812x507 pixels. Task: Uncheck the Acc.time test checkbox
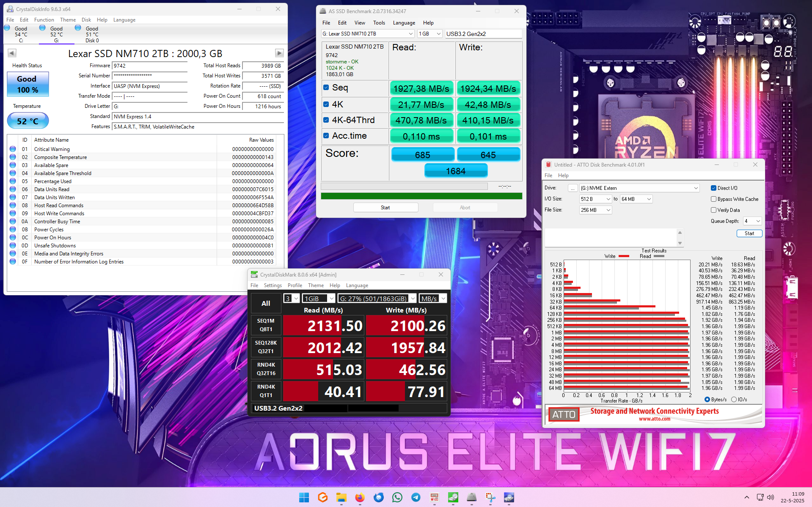click(x=326, y=136)
